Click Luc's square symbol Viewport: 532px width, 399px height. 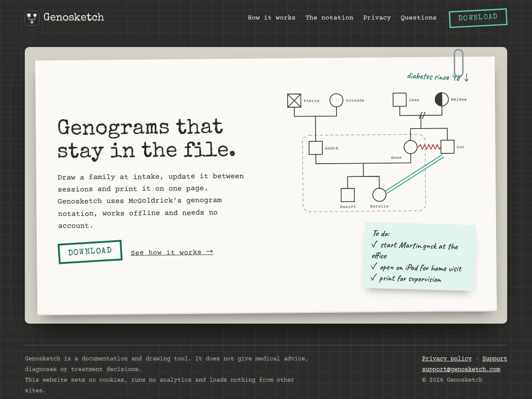447,146
